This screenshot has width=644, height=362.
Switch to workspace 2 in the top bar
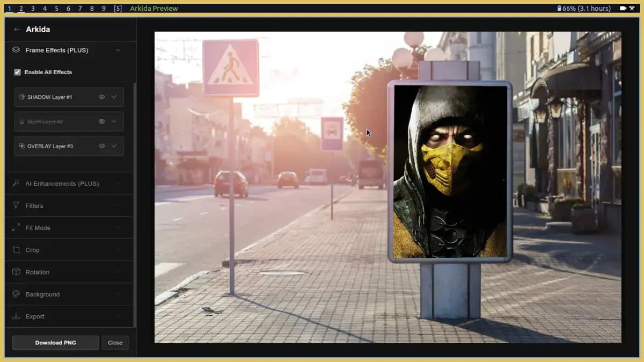tap(21, 9)
